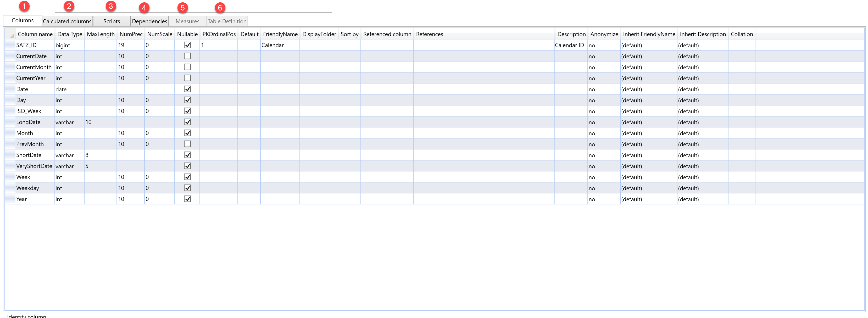Select the bigint data type cell
Viewport: 868px width, 318px height.
pyautogui.click(x=69, y=45)
